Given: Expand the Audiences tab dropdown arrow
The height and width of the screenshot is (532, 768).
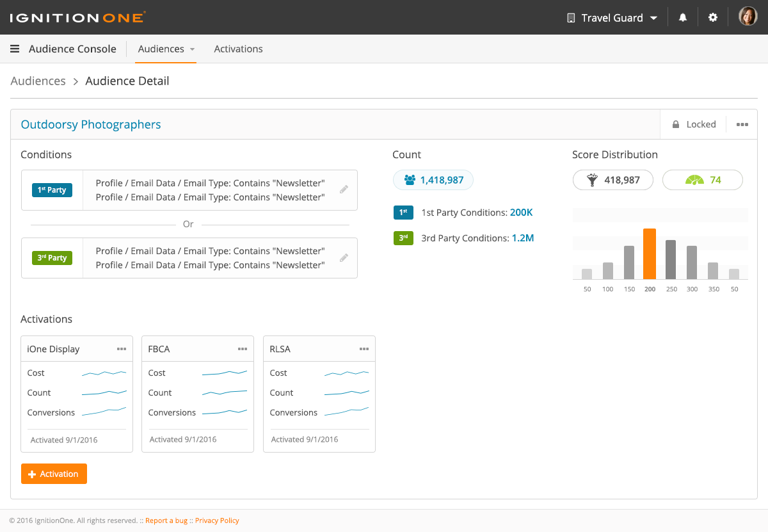Looking at the screenshot, I should pos(192,49).
